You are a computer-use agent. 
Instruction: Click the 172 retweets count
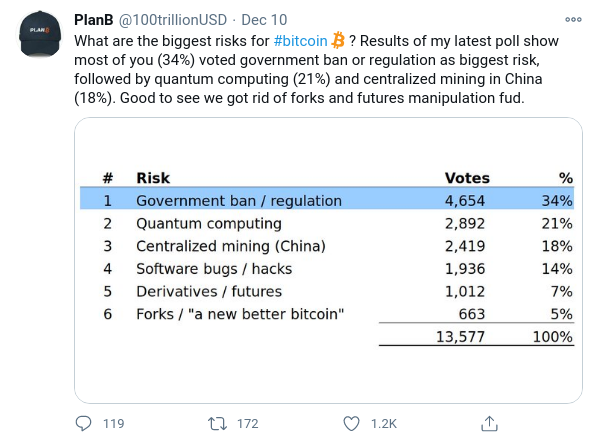[248, 424]
